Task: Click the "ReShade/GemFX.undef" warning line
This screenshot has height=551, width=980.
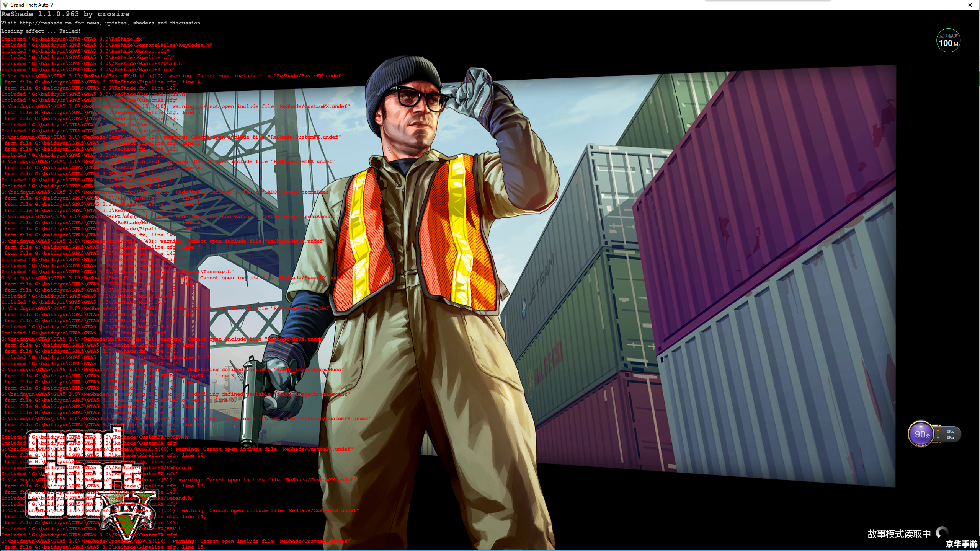Action: [x=168, y=161]
